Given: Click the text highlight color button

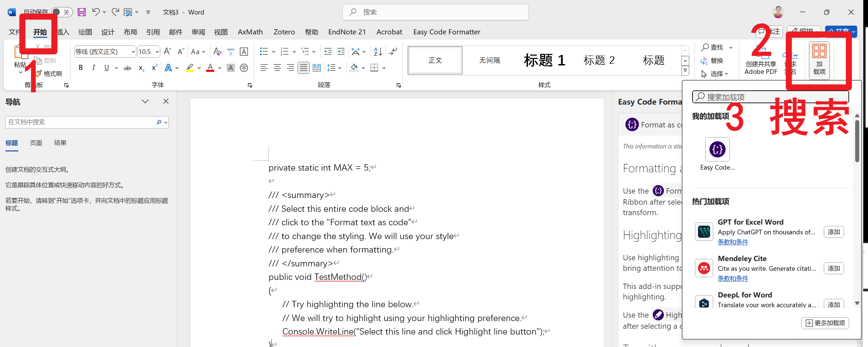Looking at the screenshot, I should pyautogui.click(x=190, y=68).
